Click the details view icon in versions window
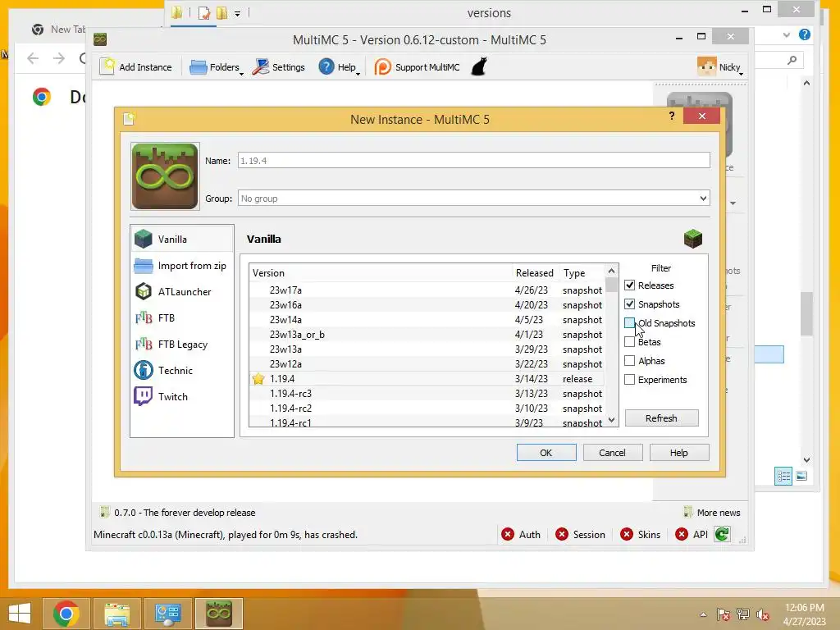 pyautogui.click(x=783, y=476)
